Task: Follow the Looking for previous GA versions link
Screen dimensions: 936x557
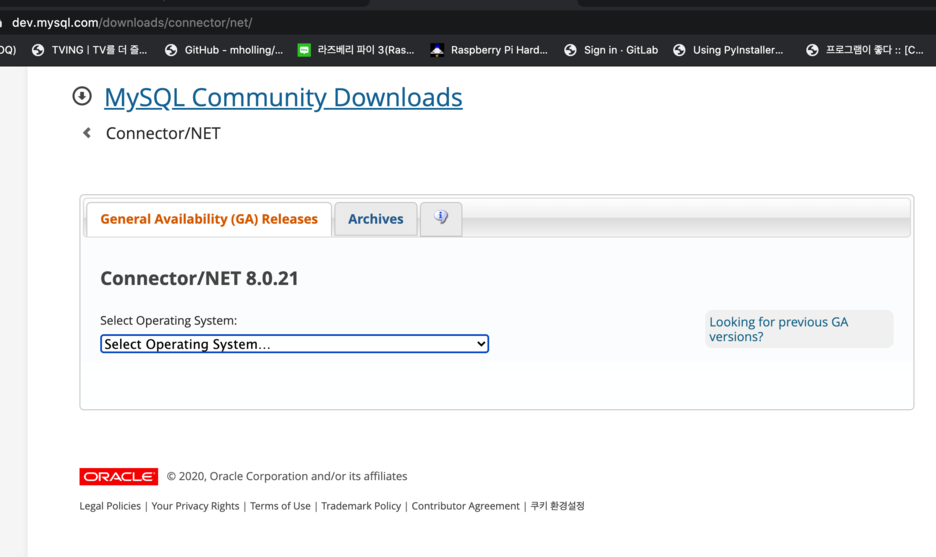Action: (x=778, y=329)
